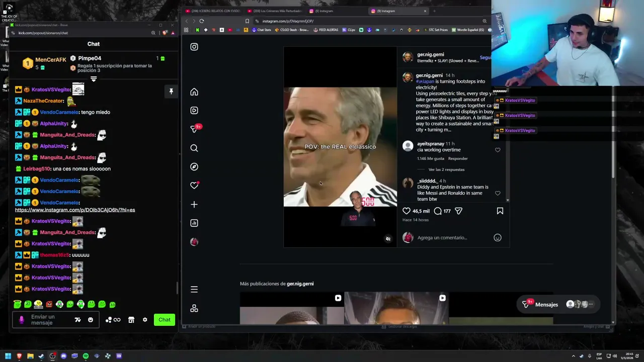
Task: Open the Kick chat shop icon
Action: (131, 320)
